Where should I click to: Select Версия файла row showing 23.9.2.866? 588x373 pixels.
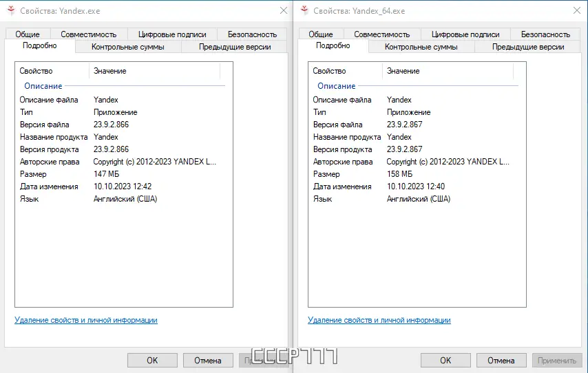coord(74,125)
